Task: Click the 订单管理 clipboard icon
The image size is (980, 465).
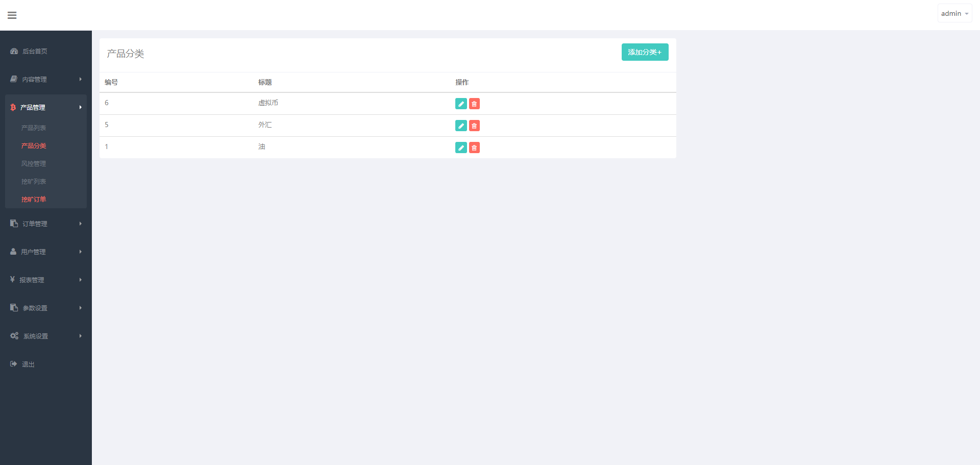Action: (x=14, y=224)
